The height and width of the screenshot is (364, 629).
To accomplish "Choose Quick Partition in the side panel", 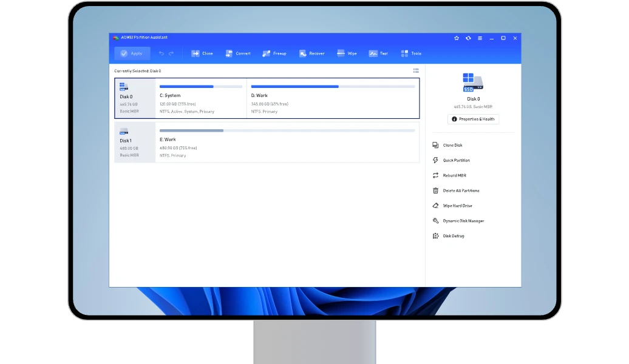I will (x=456, y=160).
